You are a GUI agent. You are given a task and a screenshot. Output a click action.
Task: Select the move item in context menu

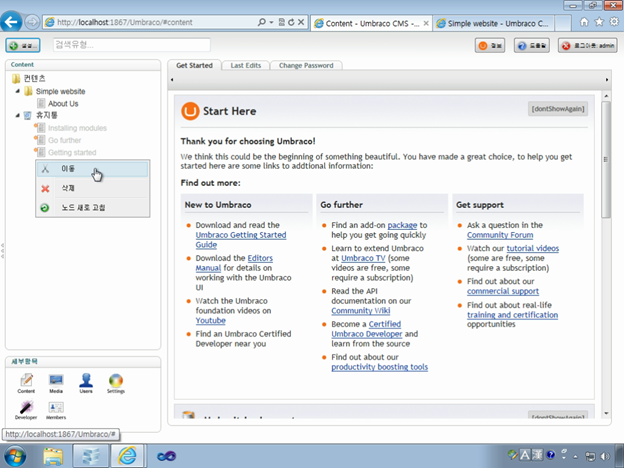(x=92, y=169)
